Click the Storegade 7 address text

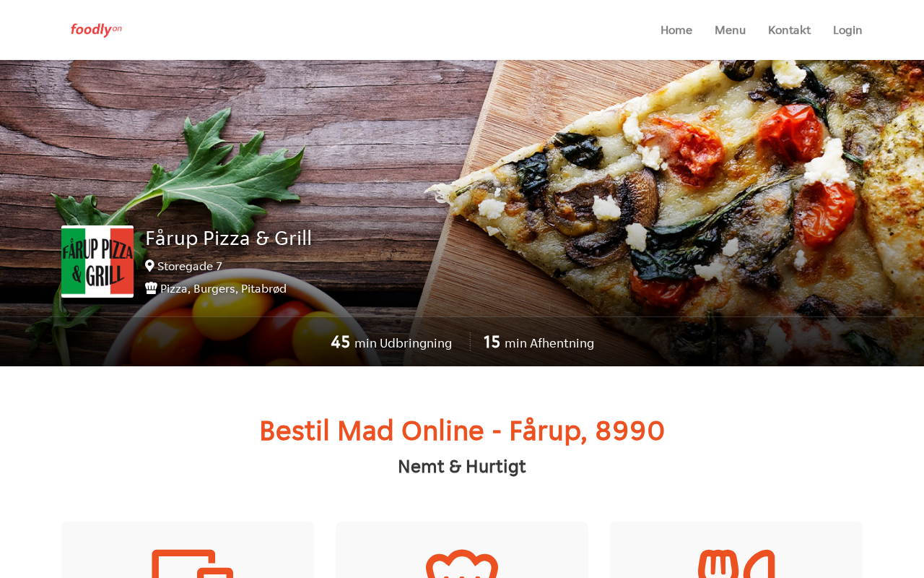click(x=190, y=266)
